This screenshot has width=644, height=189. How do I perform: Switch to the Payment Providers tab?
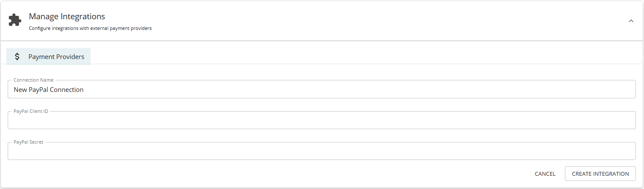(x=48, y=56)
